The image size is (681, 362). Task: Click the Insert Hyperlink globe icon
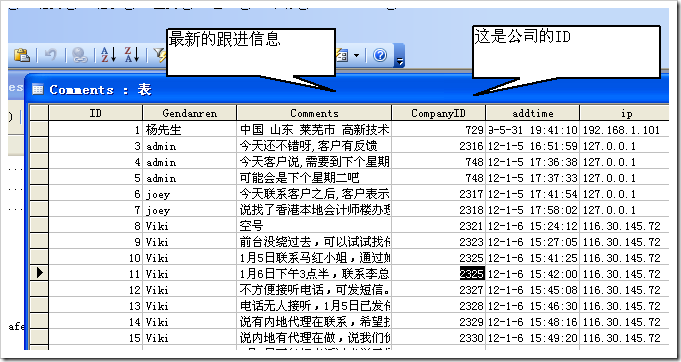pos(80,56)
